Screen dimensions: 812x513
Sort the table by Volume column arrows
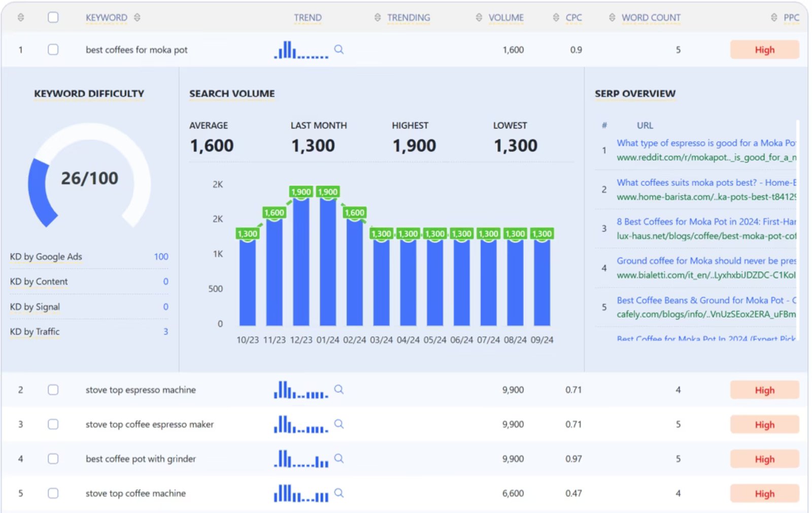pos(479,17)
